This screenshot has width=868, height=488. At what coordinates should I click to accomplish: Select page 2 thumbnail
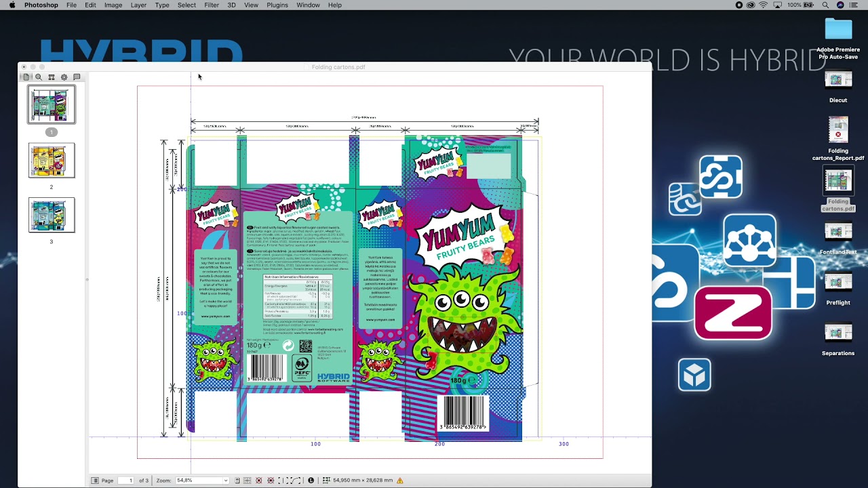tap(52, 161)
